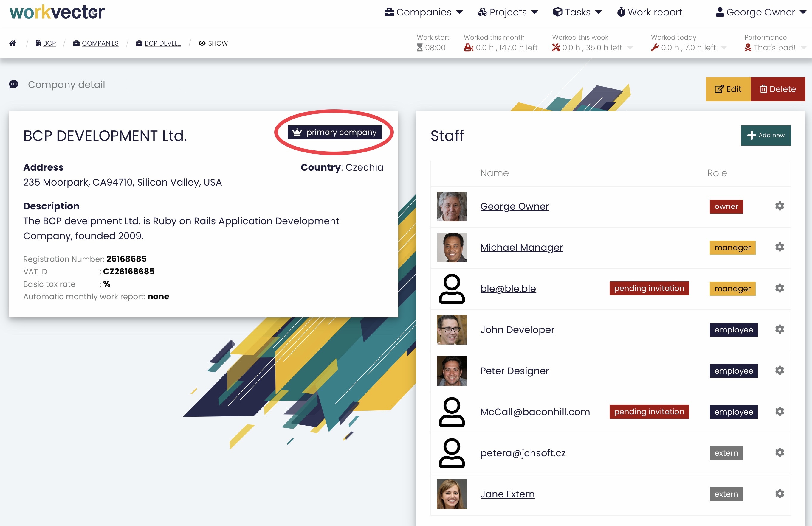Open the Projects dropdown menu

click(508, 12)
